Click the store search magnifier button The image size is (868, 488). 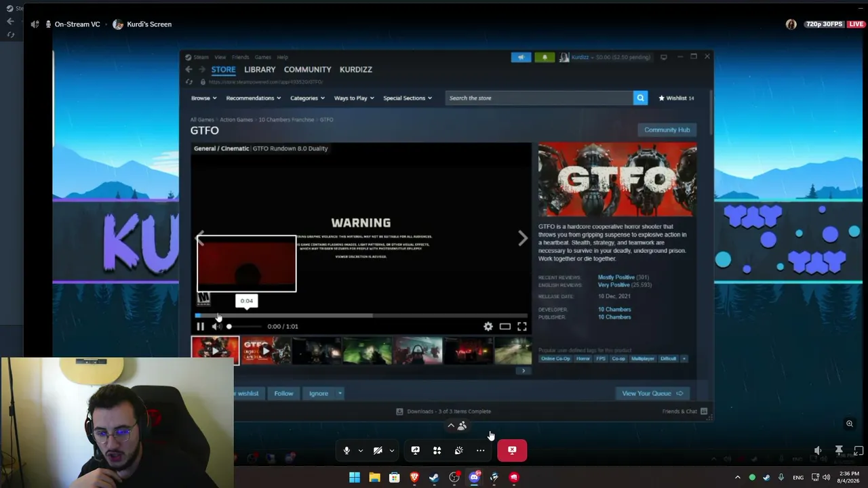point(640,98)
